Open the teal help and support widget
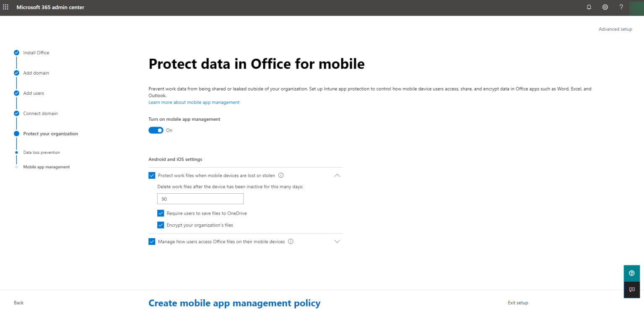 [x=632, y=273]
